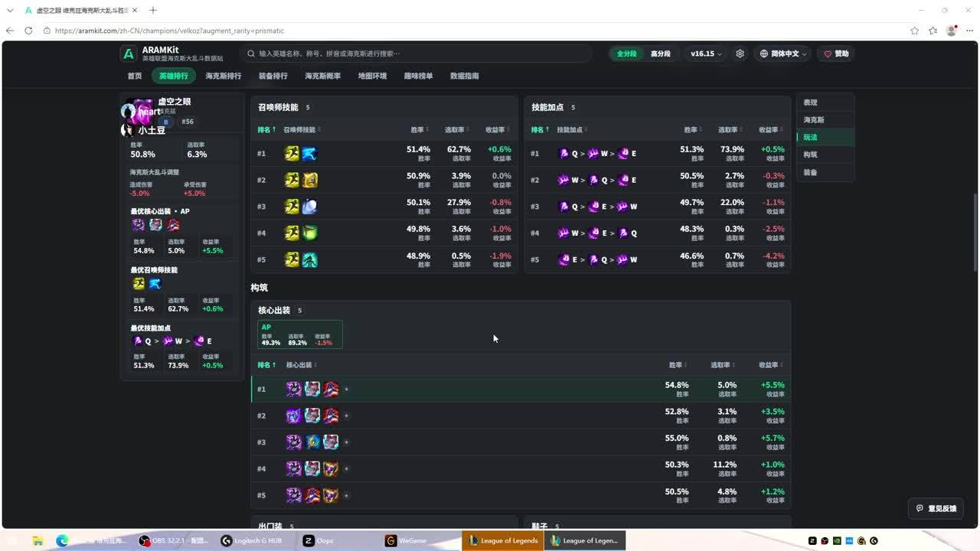Click the browser address bar URL

click(169, 31)
